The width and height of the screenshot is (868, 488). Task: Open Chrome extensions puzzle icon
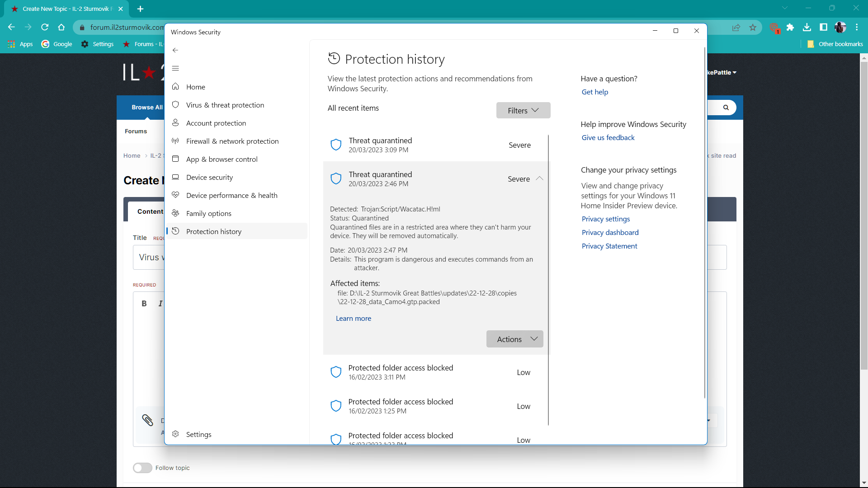[790, 28]
